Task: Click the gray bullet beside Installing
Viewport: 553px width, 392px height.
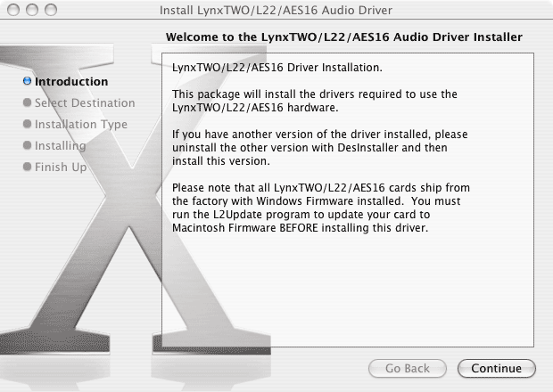Action: (28, 146)
